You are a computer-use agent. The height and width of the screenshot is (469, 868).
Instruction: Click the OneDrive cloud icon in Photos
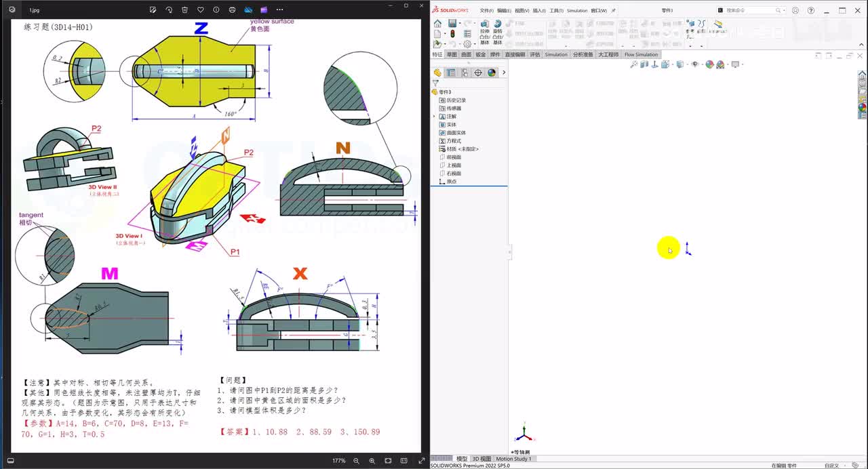tap(248, 10)
